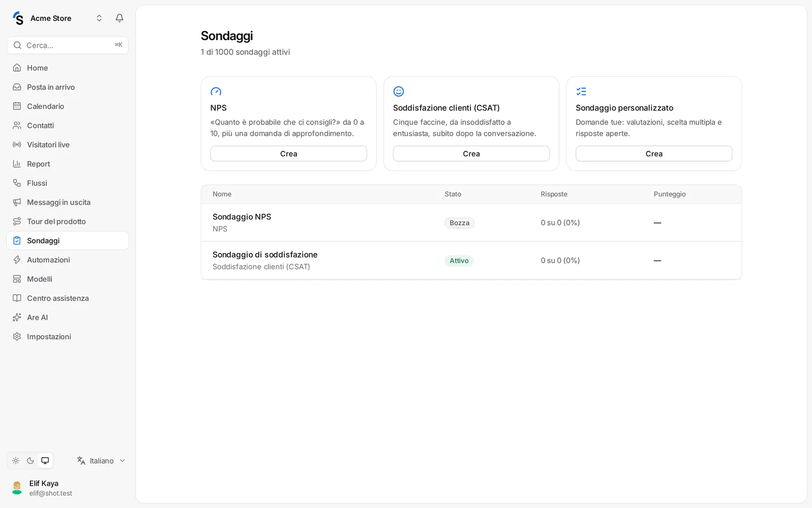Viewport: 812px width, 508px height.
Task: Click the Automazioni lightning icon
Action: click(x=17, y=260)
